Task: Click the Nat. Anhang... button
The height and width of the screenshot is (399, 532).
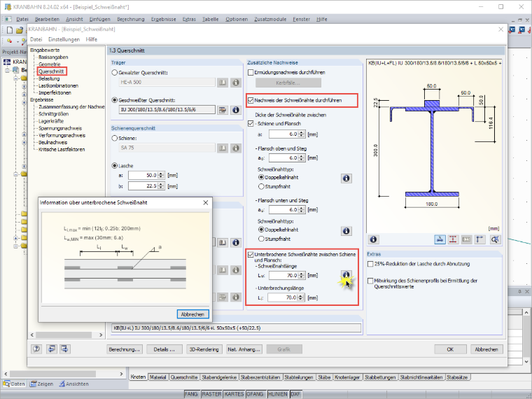Action: (244, 349)
